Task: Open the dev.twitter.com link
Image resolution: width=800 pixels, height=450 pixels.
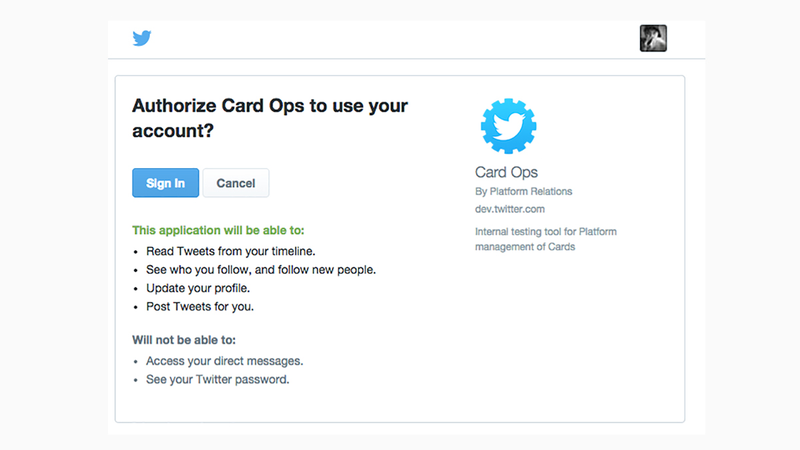Action: (510, 209)
